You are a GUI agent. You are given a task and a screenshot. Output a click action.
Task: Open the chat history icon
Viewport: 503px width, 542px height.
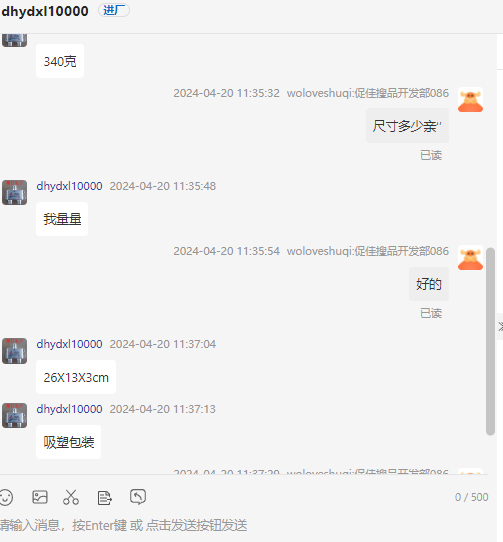(138, 497)
